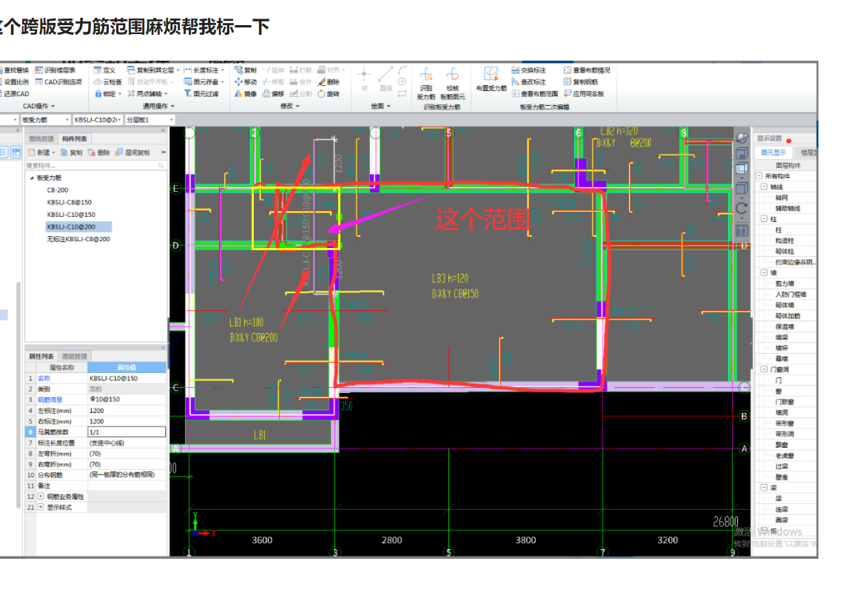
Task: Switch to the 图纸管理 tab
Action: tap(41, 138)
